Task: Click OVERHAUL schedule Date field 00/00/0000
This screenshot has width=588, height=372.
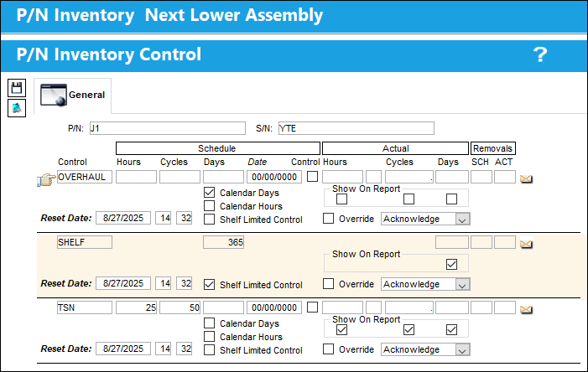Action: pyautogui.click(x=274, y=177)
